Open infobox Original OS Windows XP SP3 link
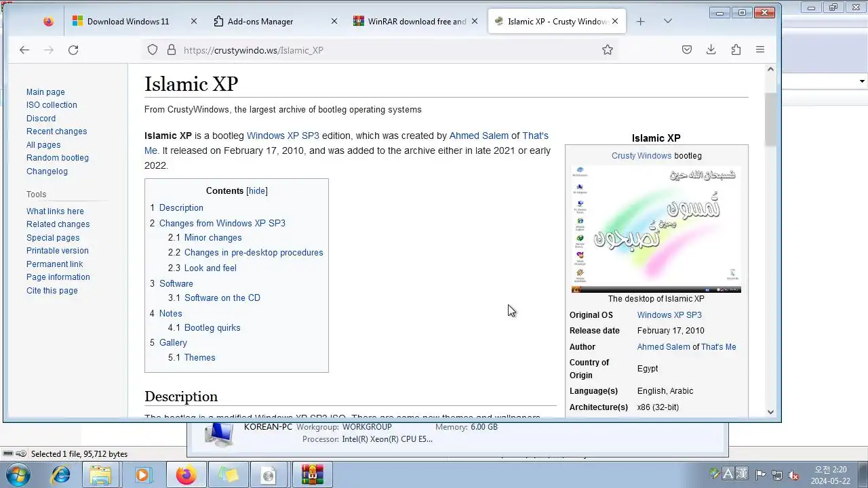Viewport: 868px width, 488px height. click(x=669, y=315)
